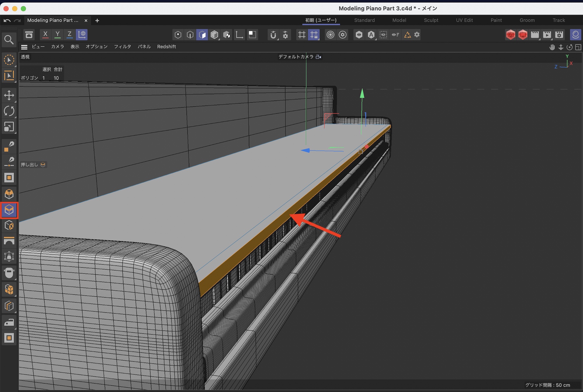The width and height of the screenshot is (583, 392).
Task: Open the フィルタ viewport menu
Action: (x=122, y=47)
